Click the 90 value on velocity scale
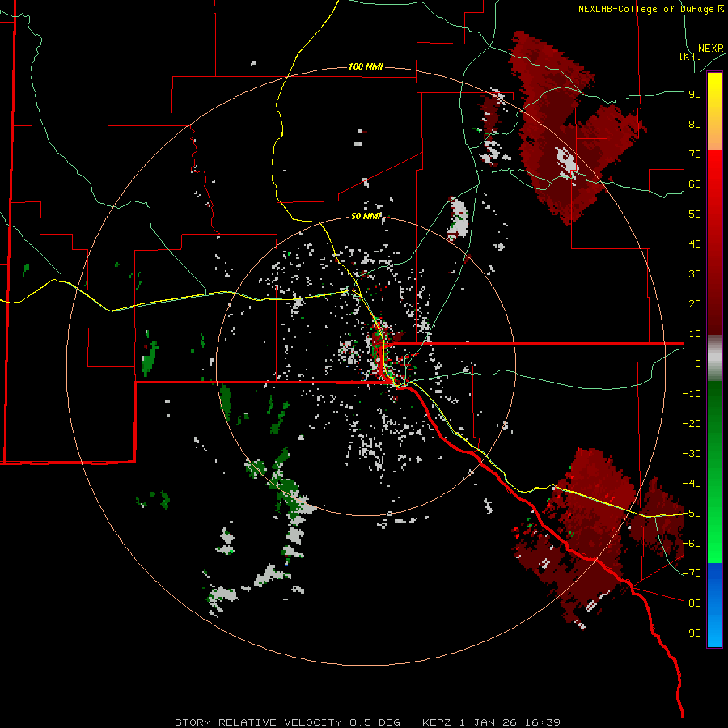 click(x=695, y=95)
